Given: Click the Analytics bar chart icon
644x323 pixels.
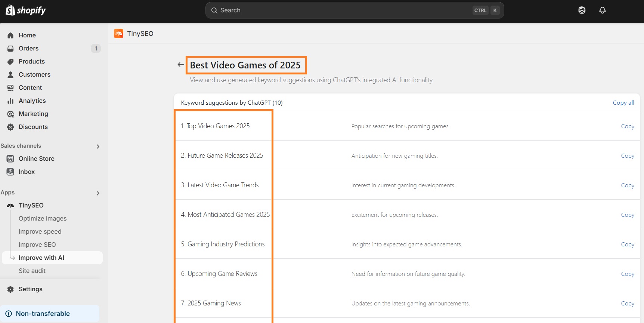Looking at the screenshot, I should click(10, 101).
